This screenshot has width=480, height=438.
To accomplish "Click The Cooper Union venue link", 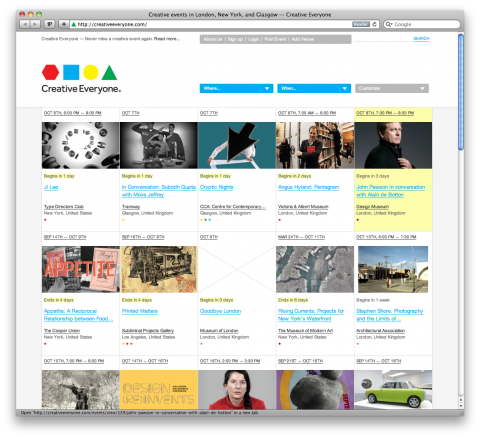I will pos(62,331).
